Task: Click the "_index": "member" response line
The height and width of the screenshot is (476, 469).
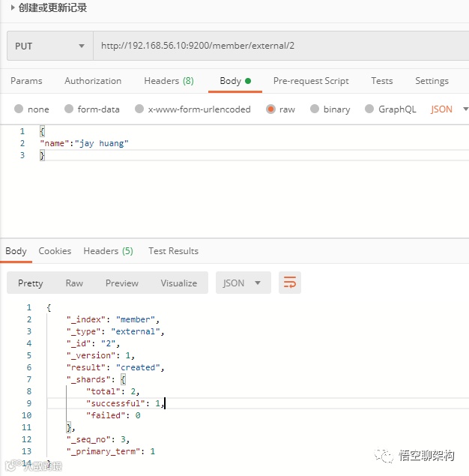Action: click(113, 319)
